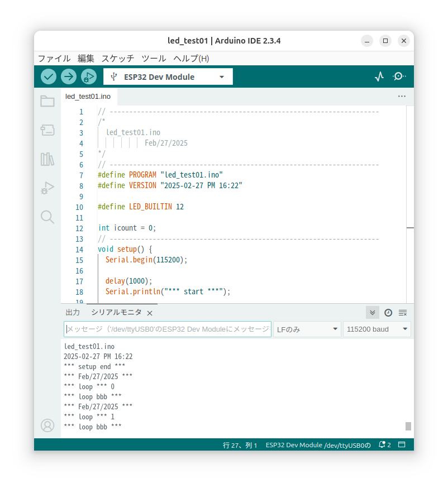Screen dimensions: 448x488
Task: Click the serial monitor scrollbar thumb
Action: coord(408,426)
